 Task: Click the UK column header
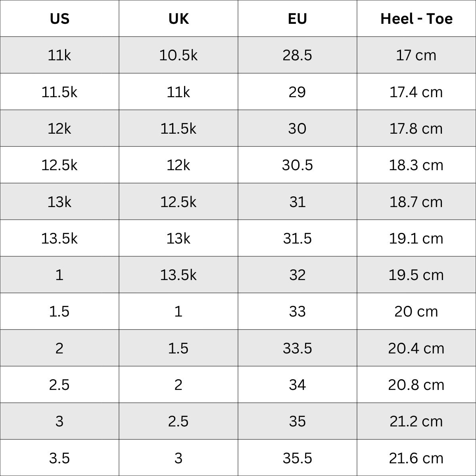178,19
